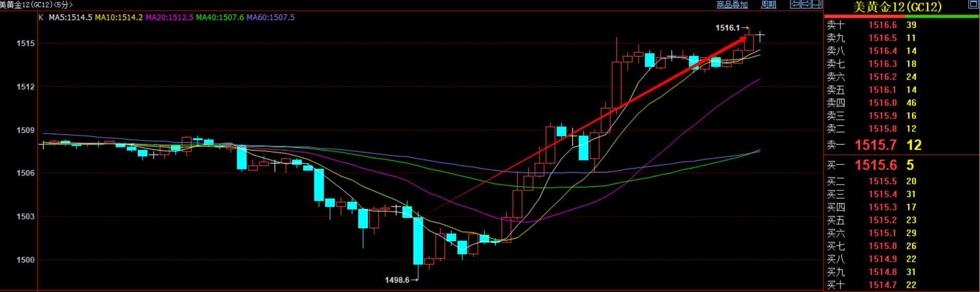Toggle the split panel layout icon
The image size is (980, 292).
coord(817,4)
